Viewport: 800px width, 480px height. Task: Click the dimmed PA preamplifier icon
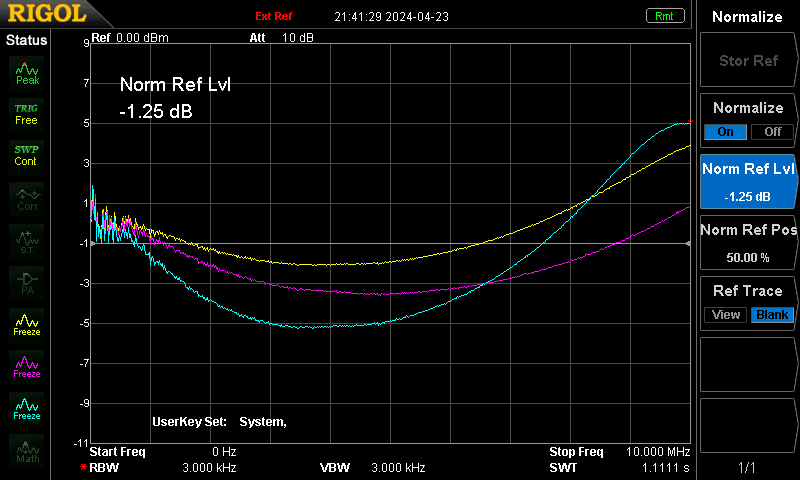pyautogui.click(x=27, y=283)
